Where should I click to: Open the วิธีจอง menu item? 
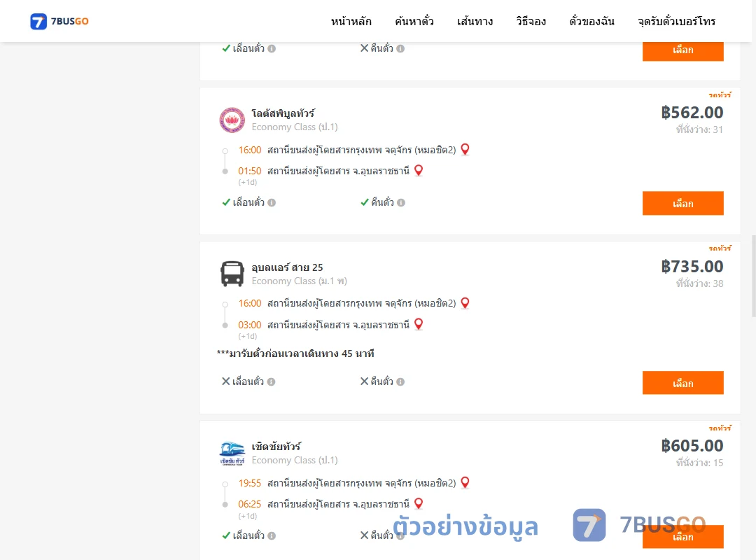click(x=531, y=21)
